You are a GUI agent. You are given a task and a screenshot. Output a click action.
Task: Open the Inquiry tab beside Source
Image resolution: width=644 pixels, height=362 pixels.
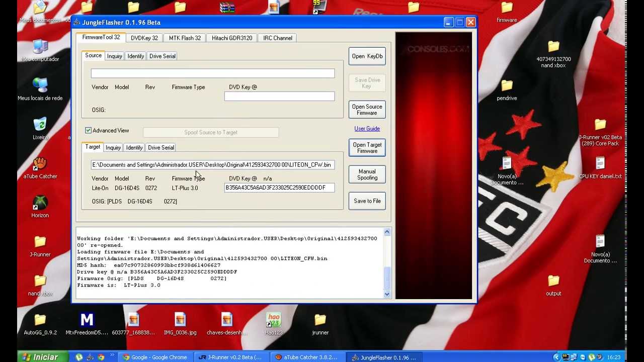tap(115, 56)
